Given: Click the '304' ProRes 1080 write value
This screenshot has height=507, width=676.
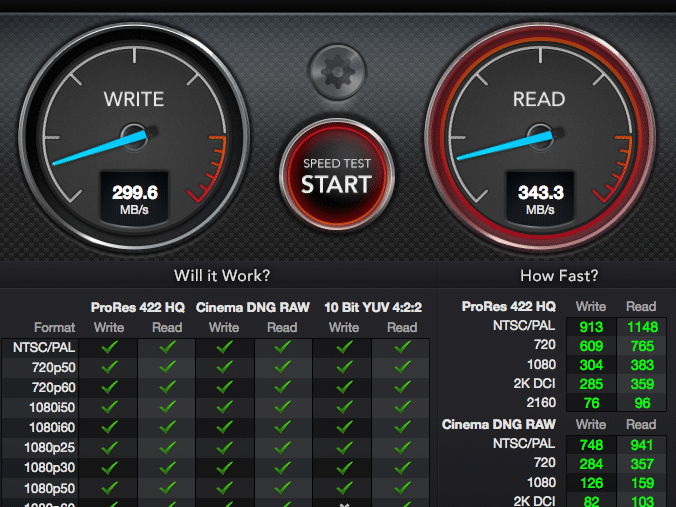Looking at the screenshot, I should pyautogui.click(x=591, y=365).
